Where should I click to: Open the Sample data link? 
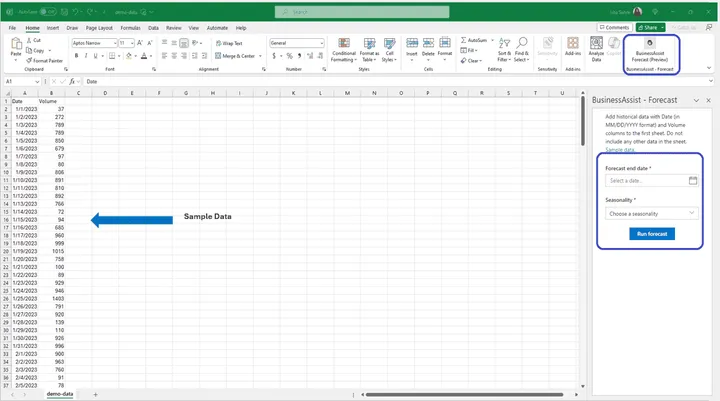(620, 149)
